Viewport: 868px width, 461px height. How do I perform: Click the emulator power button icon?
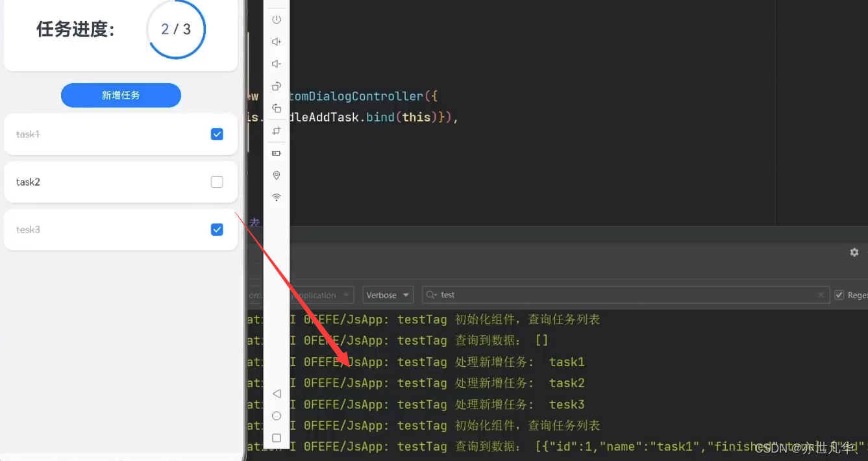tap(277, 19)
